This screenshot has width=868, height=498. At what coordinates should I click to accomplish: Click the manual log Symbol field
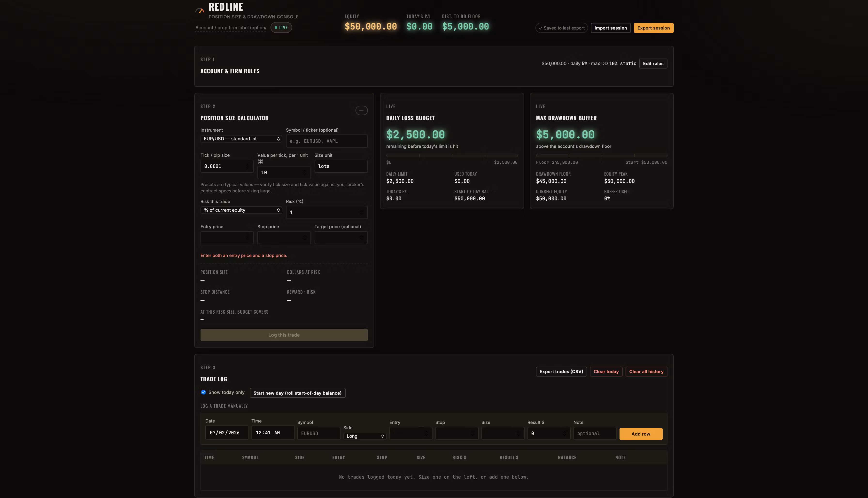(319, 433)
